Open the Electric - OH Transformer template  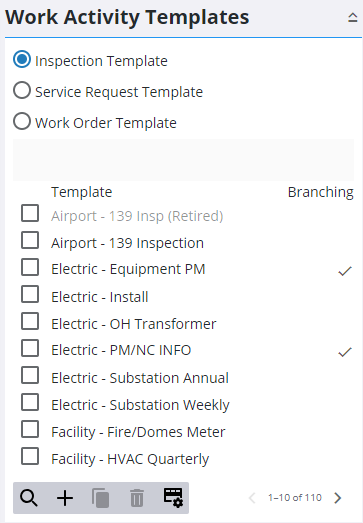pyautogui.click(x=134, y=324)
